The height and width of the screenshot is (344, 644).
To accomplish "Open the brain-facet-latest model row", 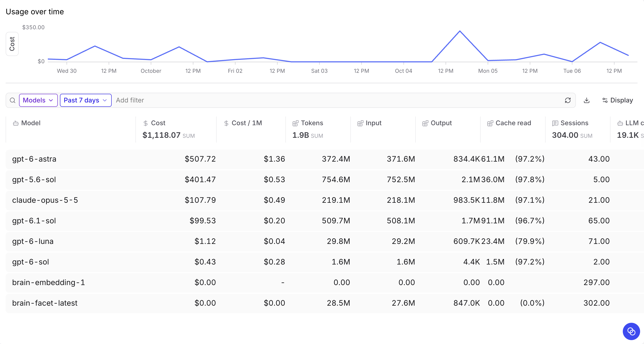I will tap(325, 303).
